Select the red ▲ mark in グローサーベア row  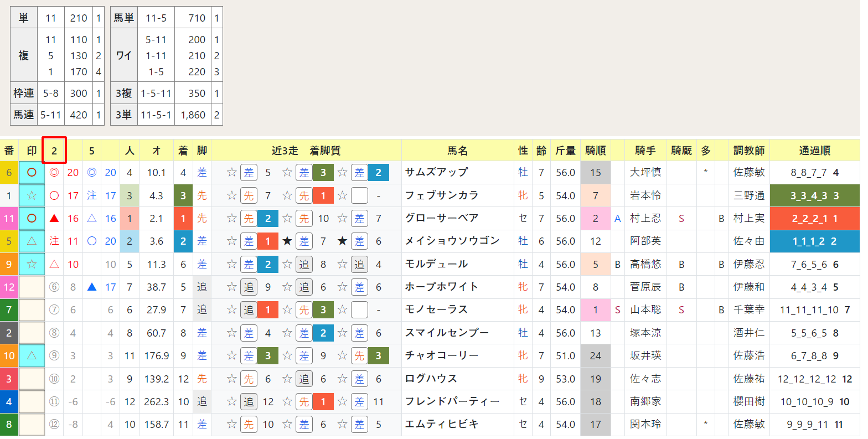[x=54, y=219]
